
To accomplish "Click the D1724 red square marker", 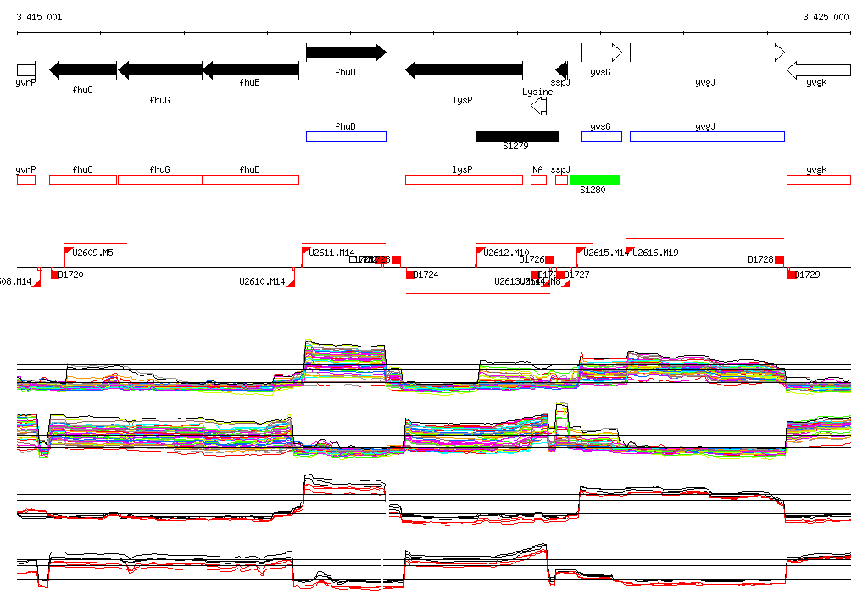I will coord(411,275).
